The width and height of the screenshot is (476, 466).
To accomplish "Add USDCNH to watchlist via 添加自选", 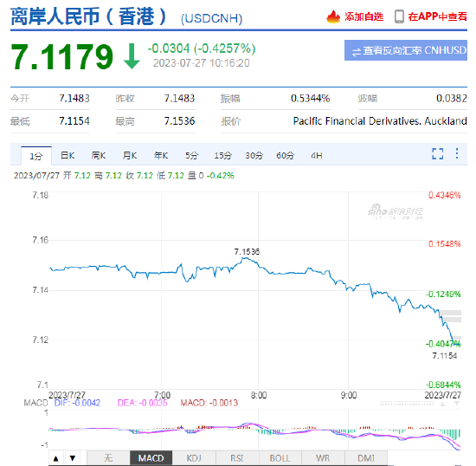I will pos(363,16).
